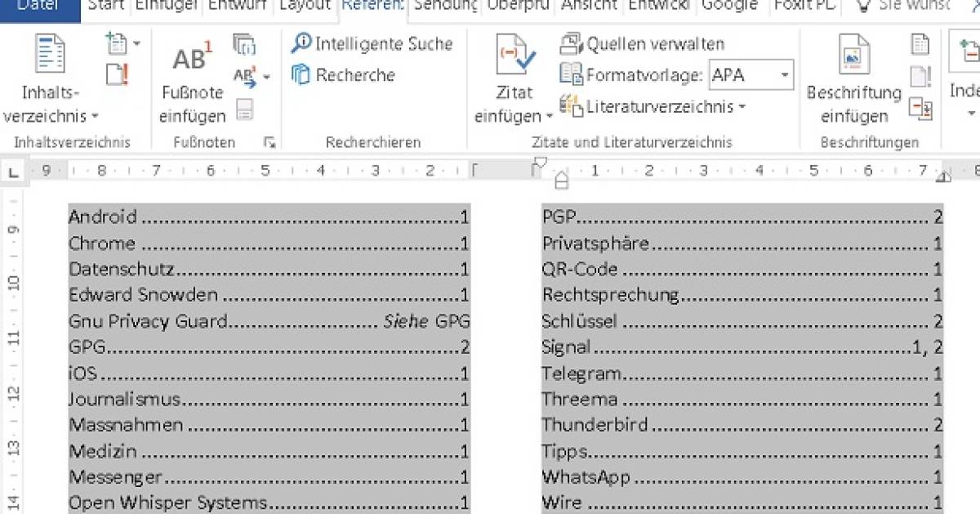Click the PGP index entry
The image size is (980, 514).
(x=559, y=217)
